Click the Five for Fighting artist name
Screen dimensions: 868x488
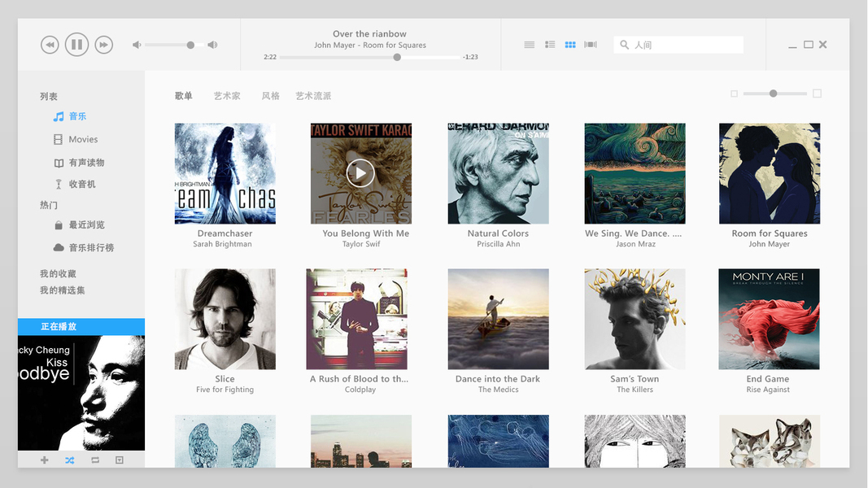point(225,390)
